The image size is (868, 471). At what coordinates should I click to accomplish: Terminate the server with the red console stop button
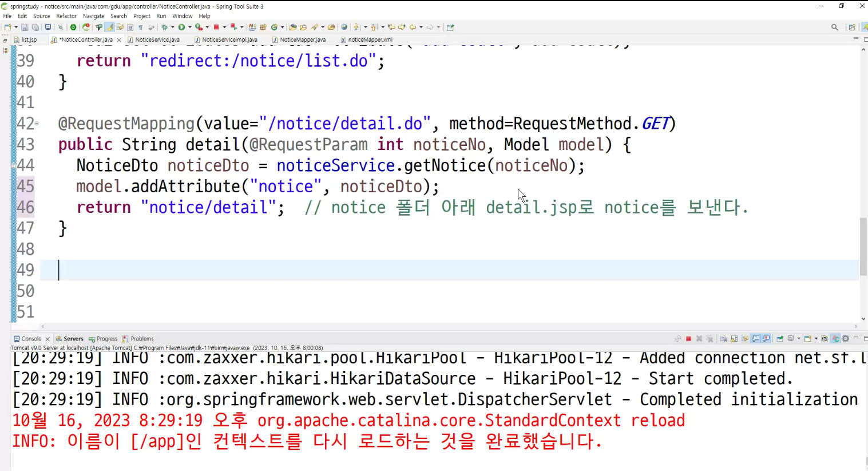tap(688, 339)
